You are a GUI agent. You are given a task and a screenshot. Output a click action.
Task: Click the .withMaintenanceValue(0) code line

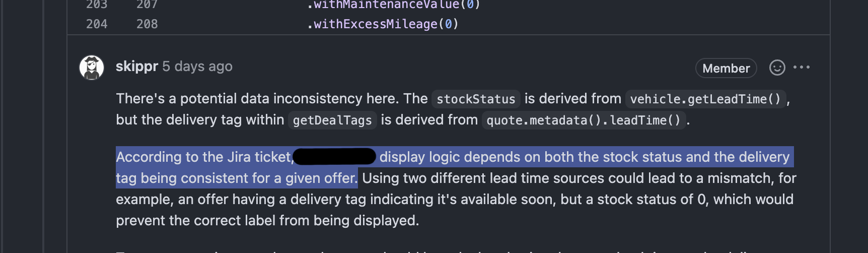(393, 5)
